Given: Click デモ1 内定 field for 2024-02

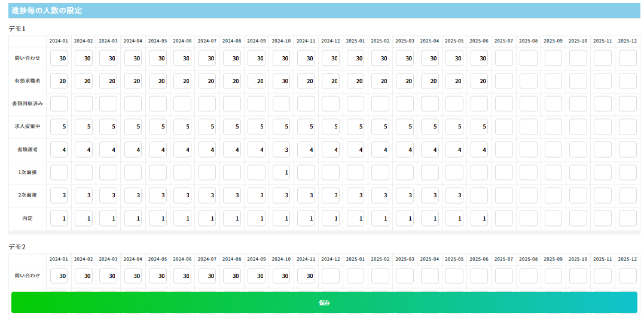Looking at the screenshot, I should tap(83, 219).
